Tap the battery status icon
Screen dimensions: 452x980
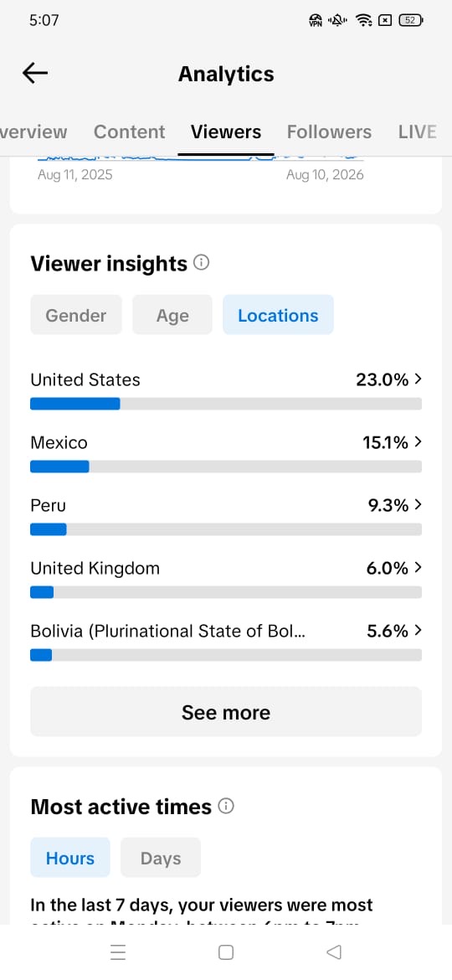coord(411,20)
